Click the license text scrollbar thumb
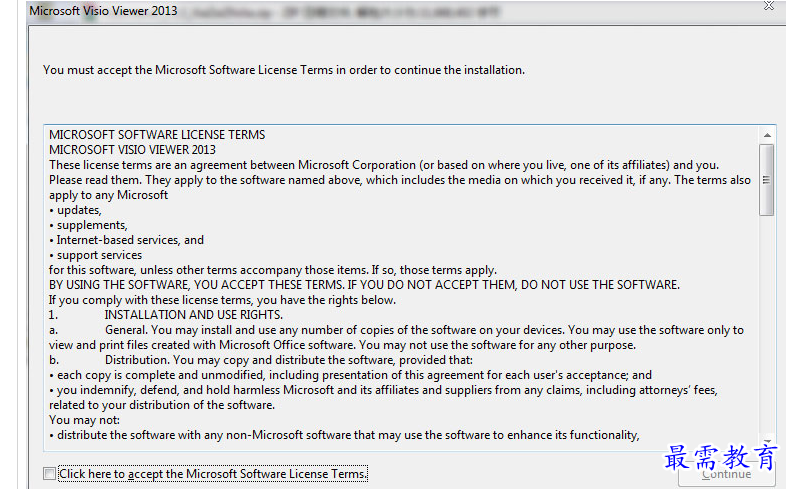The image size is (786, 489). click(x=766, y=180)
